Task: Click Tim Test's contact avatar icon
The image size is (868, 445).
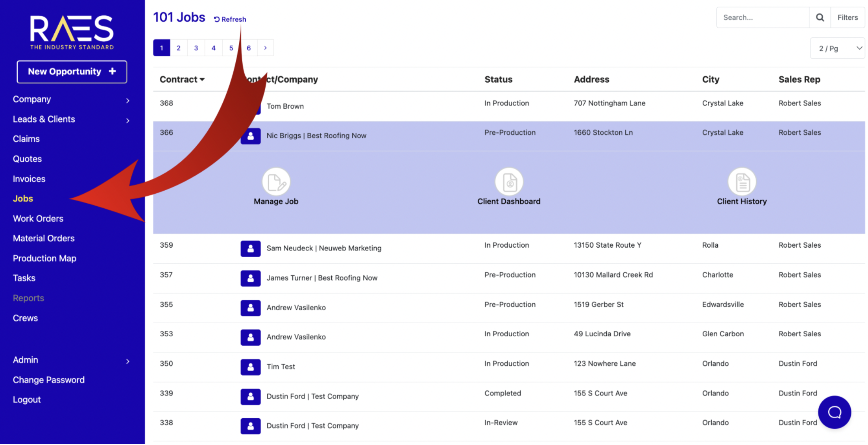Action: [x=251, y=367]
